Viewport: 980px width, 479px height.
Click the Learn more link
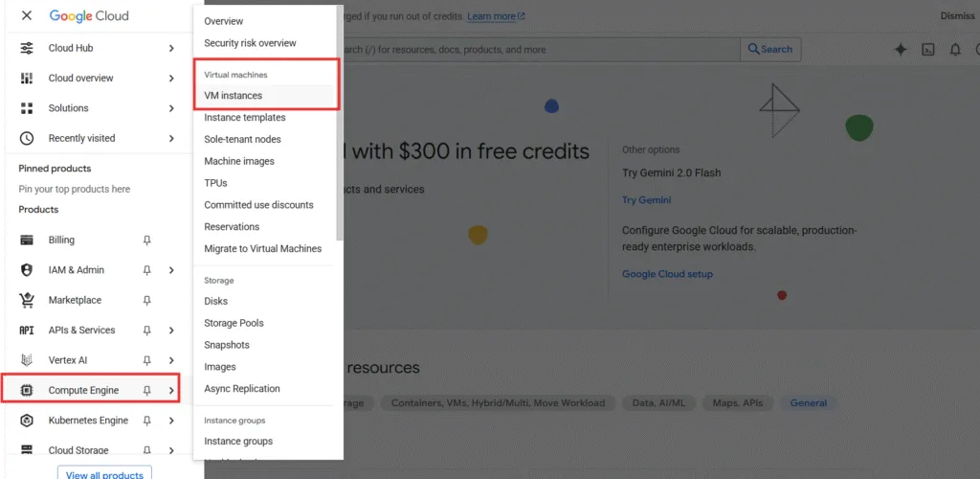pyautogui.click(x=497, y=16)
